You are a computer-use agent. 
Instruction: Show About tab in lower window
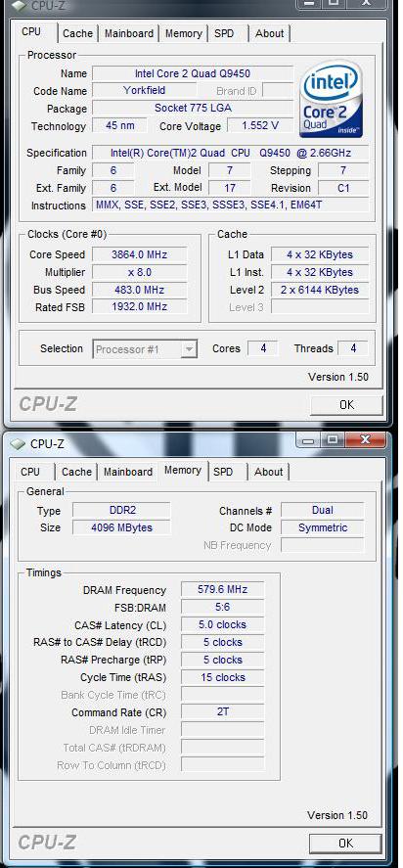(x=268, y=472)
